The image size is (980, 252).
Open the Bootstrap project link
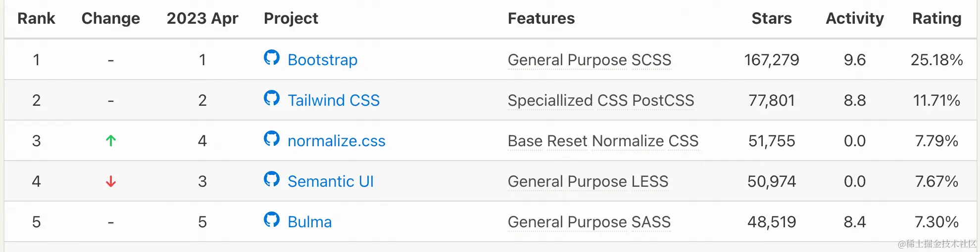tap(322, 60)
